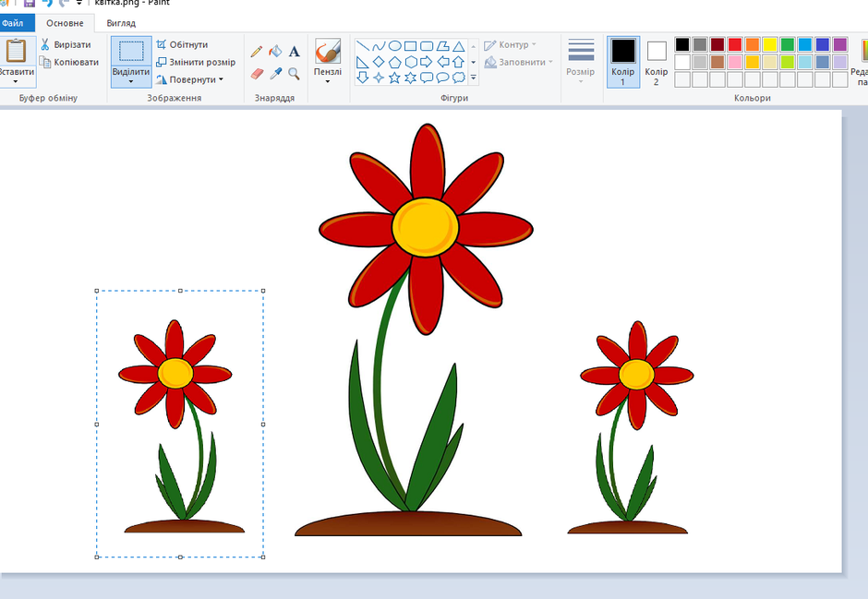This screenshot has height=599, width=868.
Task: Select the Pencil tool
Action: (x=257, y=52)
